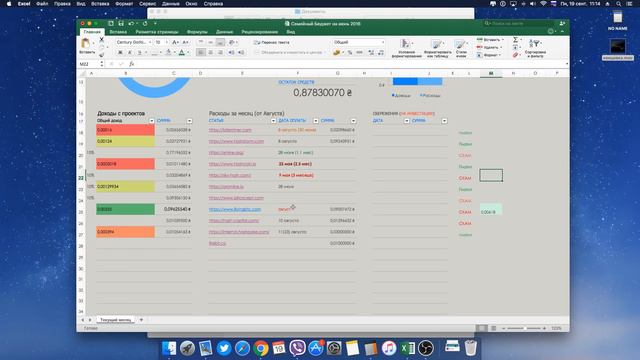Toggle Bold formatting
Image resolution: width=640 pixels, height=360 pixels.
click(x=120, y=53)
